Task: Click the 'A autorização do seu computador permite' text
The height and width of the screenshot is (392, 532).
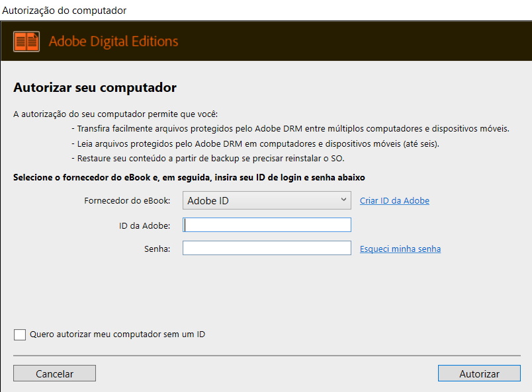Action: point(115,114)
